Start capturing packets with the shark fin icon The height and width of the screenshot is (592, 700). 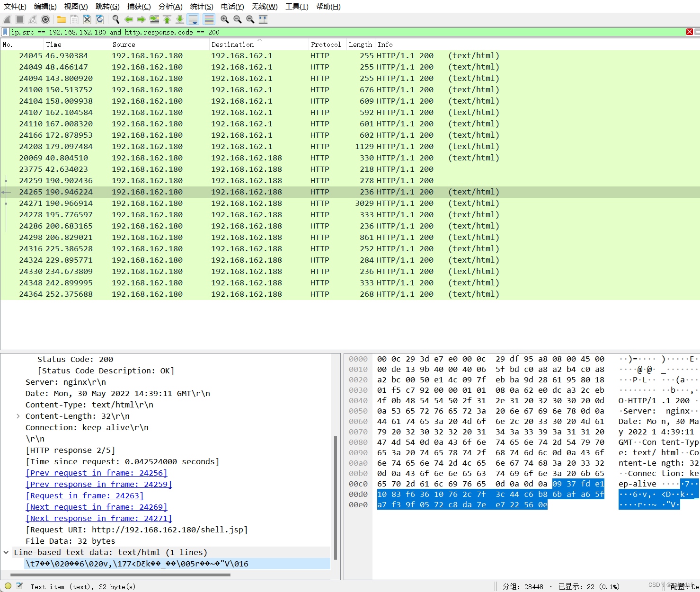pyautogui.click(x=7, y=19)
